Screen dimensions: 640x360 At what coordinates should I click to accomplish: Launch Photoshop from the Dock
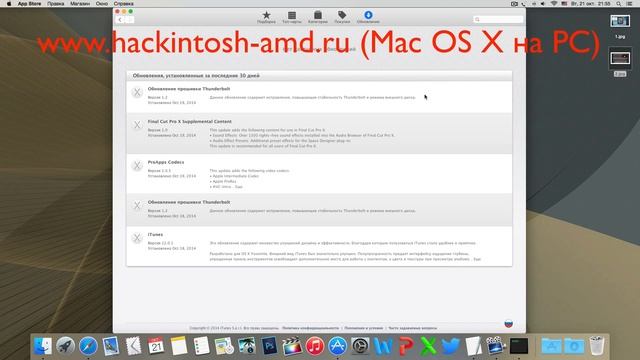269,346
